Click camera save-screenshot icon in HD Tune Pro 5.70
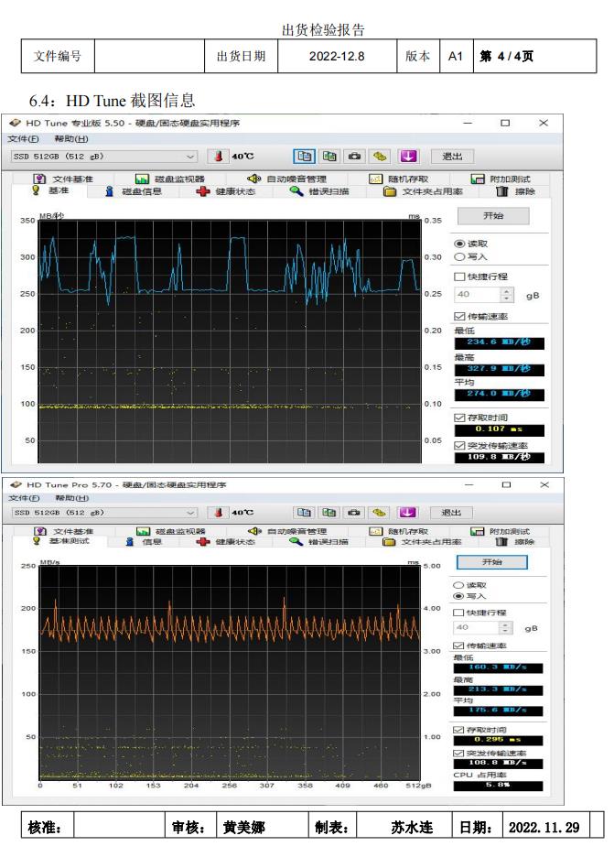Viewport: 614px width, 868px height. 354,513
